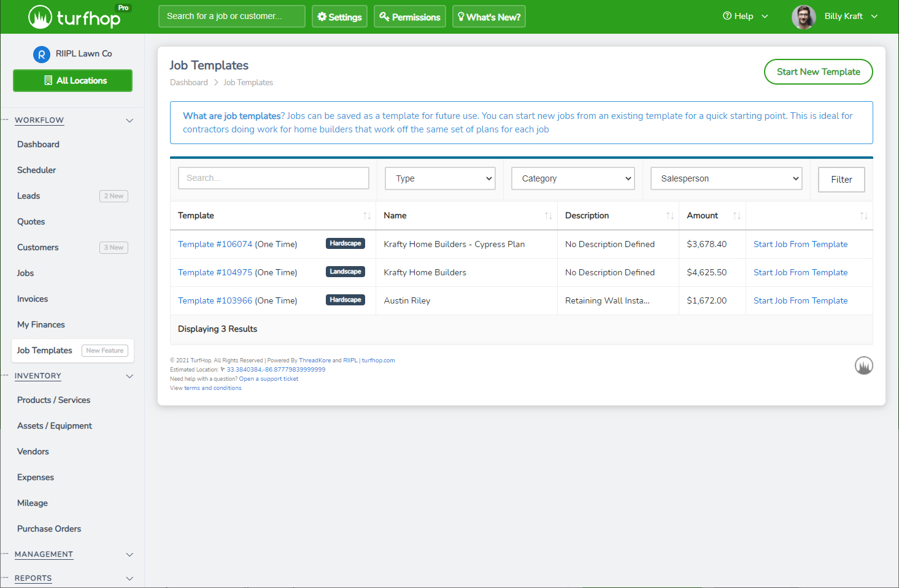Screen dimensions: 899x588
Task: Click the grass watermark icon near the footer
Action: [x=863, y=365]
